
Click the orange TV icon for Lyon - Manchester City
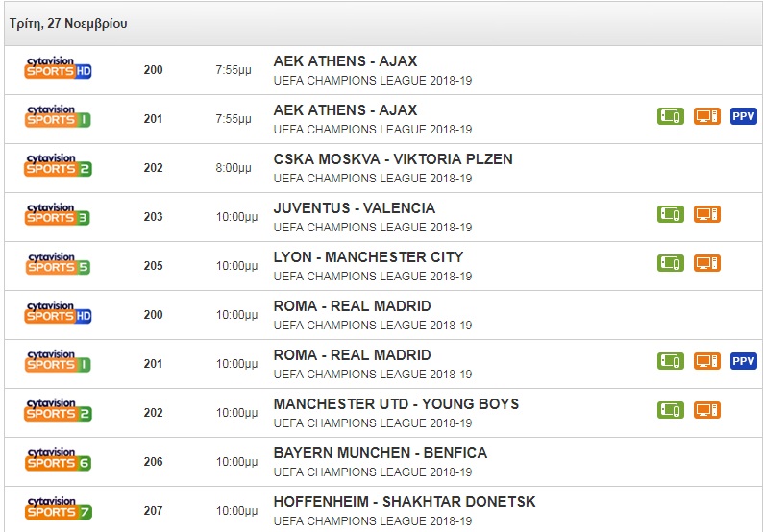pos(707,263)
